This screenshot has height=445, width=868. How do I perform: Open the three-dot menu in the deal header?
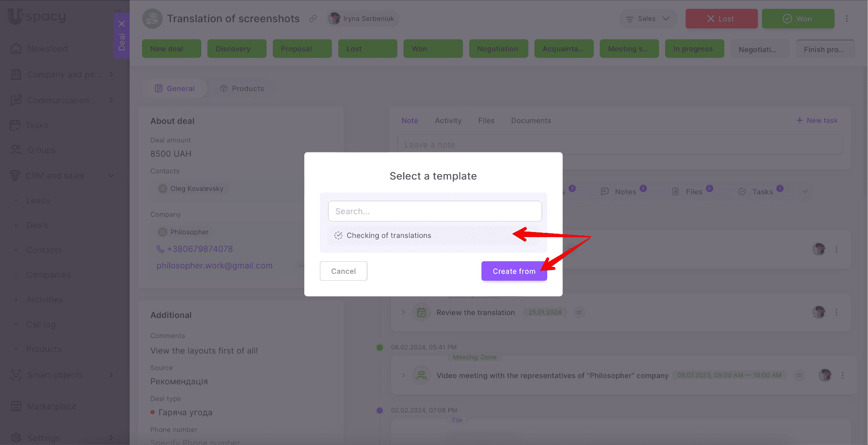[x=846, y=19]
